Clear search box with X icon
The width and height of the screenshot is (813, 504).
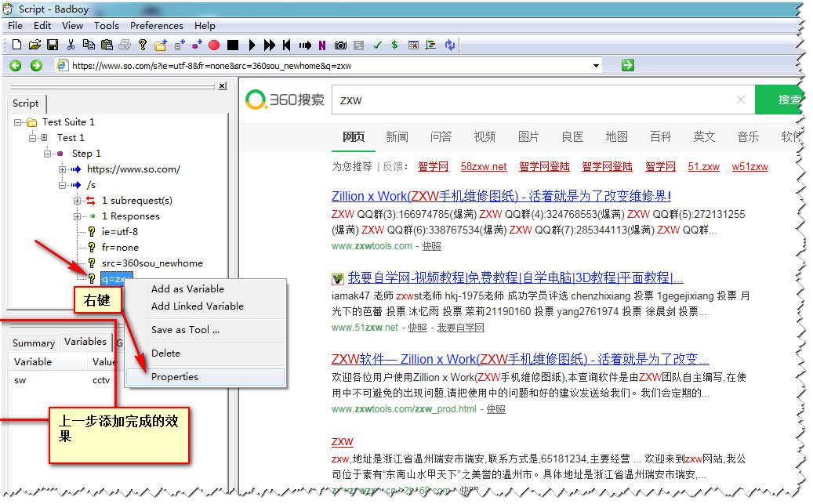(x=741, y=100)
